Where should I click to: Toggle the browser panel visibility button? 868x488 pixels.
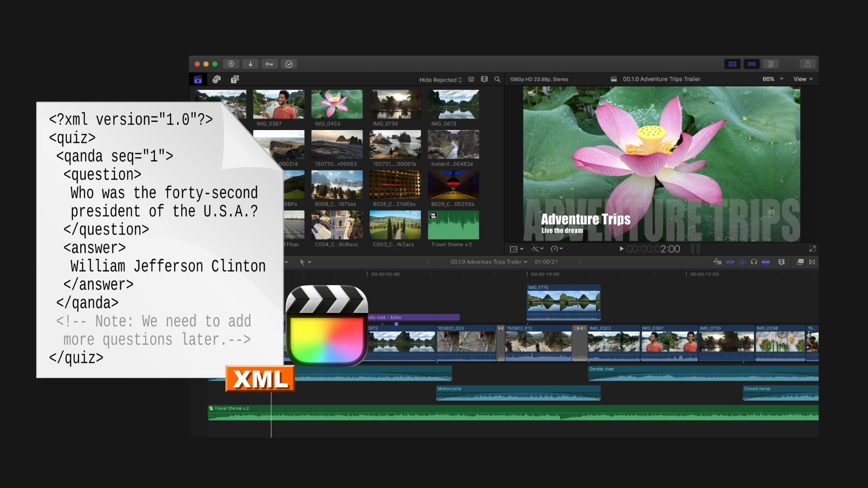[732, 64]
